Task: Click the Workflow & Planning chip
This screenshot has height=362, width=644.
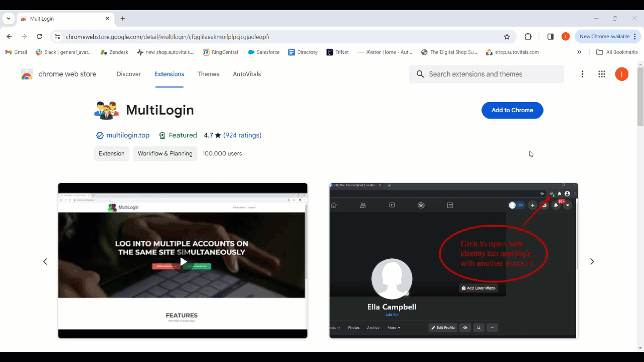Action: click(165, 153)
